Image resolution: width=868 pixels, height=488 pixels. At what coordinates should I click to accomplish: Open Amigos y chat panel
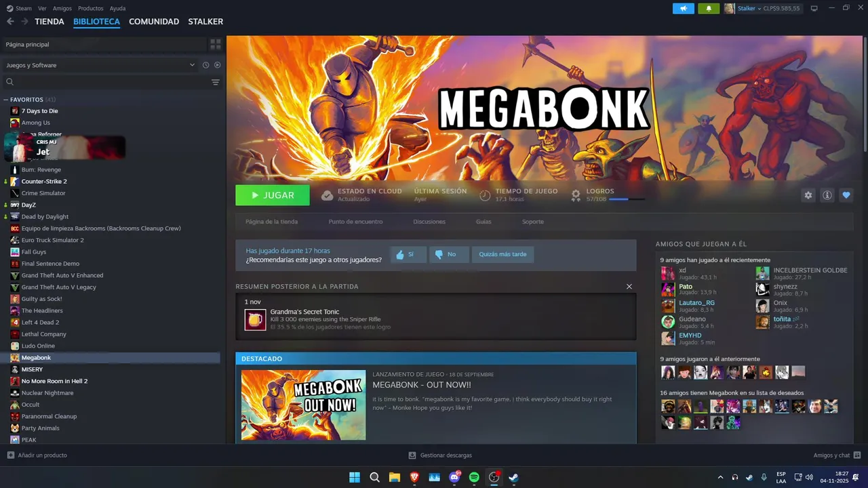[837, 455]
